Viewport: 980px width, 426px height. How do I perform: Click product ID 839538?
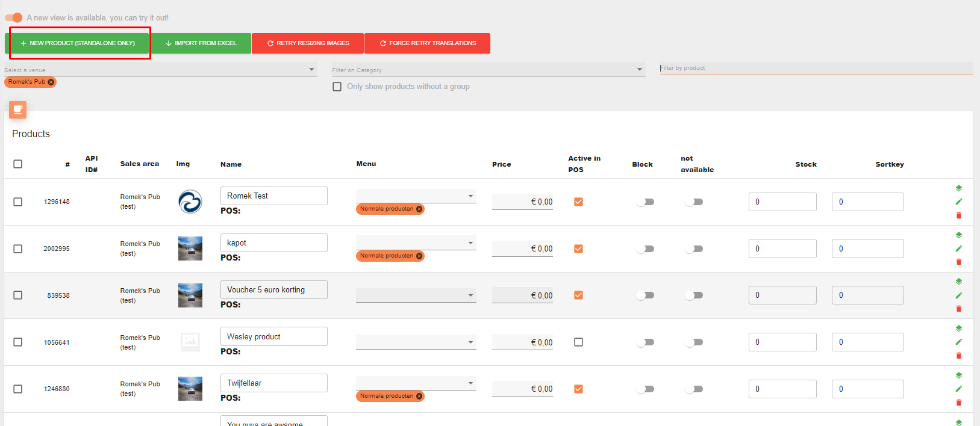[x=58, y=295]
